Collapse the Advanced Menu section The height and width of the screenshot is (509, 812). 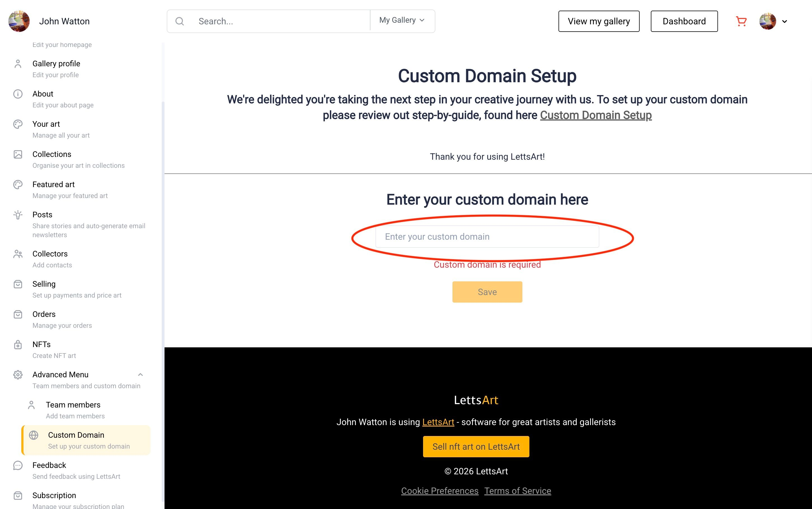(x=140, y=374)
